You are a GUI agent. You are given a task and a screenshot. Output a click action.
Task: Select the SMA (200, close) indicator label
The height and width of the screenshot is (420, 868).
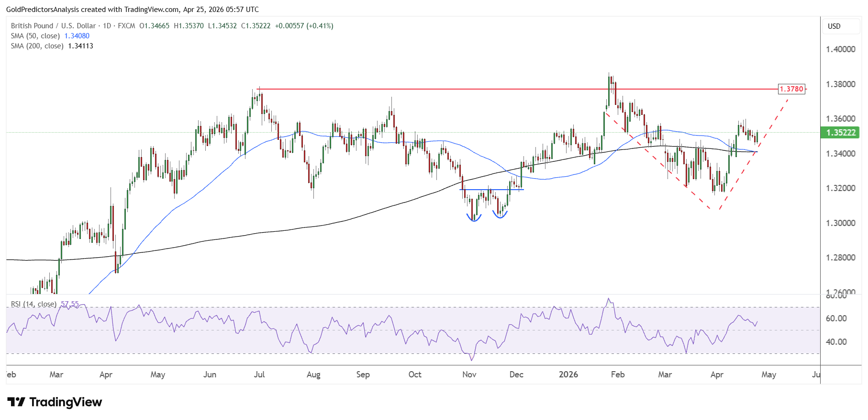pyautogui.click(x=37, y=46)
